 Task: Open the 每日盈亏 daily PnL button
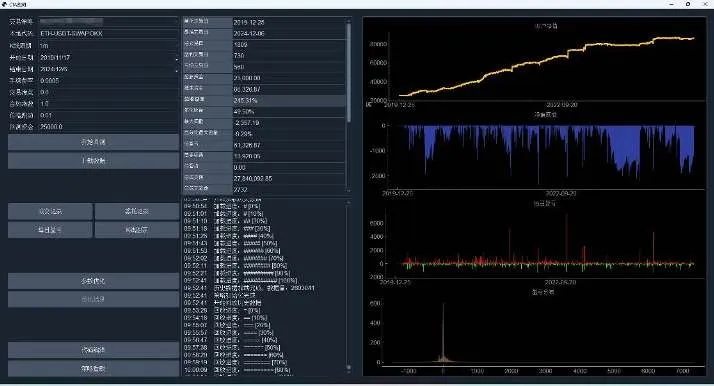tap(50, 230)
